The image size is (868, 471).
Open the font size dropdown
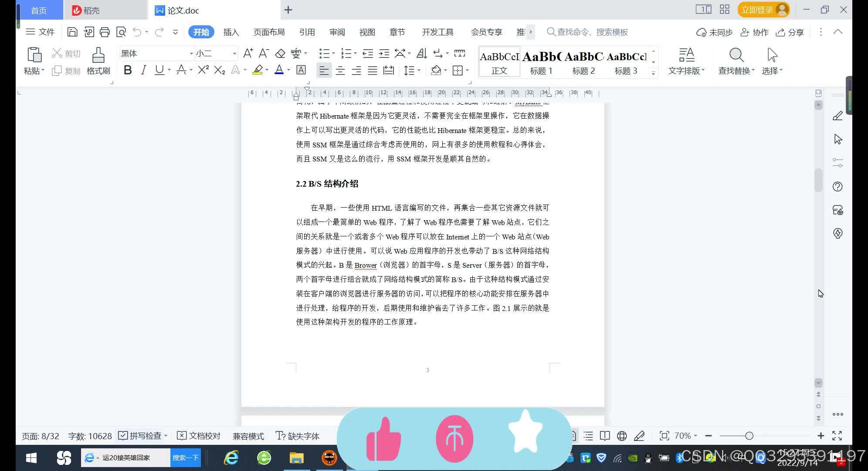point(234,54)
